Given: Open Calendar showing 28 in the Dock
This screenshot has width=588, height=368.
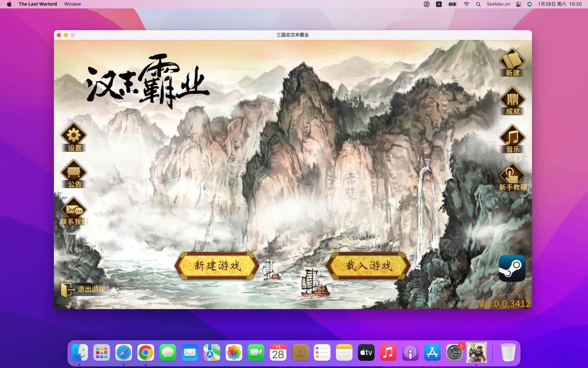Looking at the screenshot, I should coord(278,353).
